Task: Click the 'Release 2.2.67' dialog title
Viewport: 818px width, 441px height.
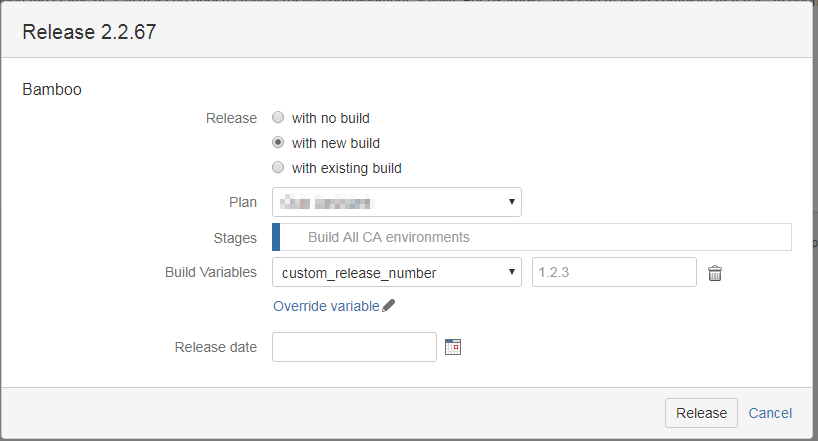Action: coord(88,32)
